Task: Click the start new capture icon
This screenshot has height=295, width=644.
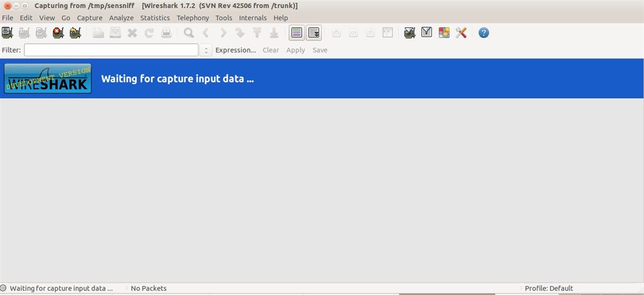Action: (41, 33)
